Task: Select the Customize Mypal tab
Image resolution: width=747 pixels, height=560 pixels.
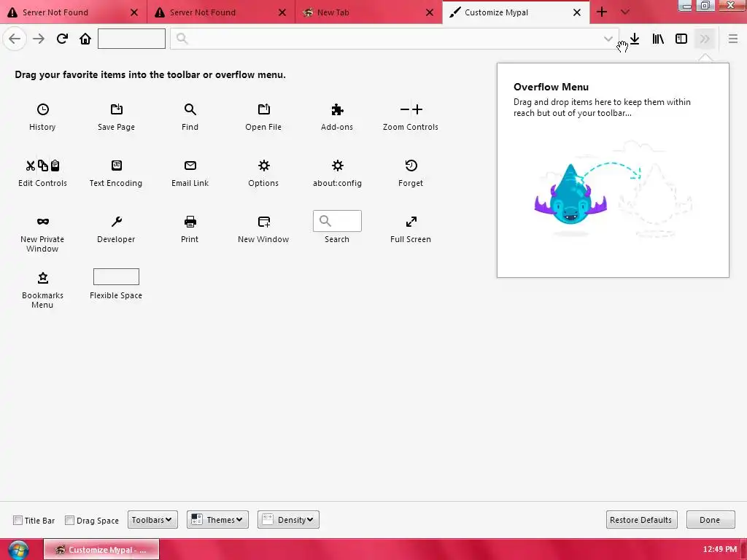Action: point(516,12)
